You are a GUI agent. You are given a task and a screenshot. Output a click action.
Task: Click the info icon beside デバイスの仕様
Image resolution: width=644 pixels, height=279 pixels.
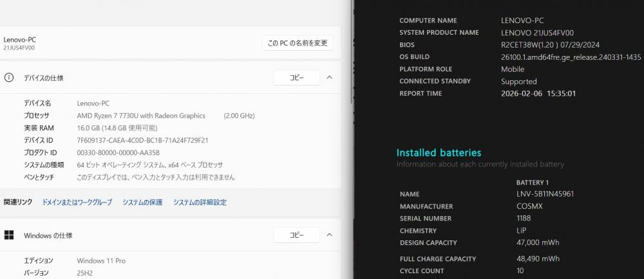click(x=8, y=77)
